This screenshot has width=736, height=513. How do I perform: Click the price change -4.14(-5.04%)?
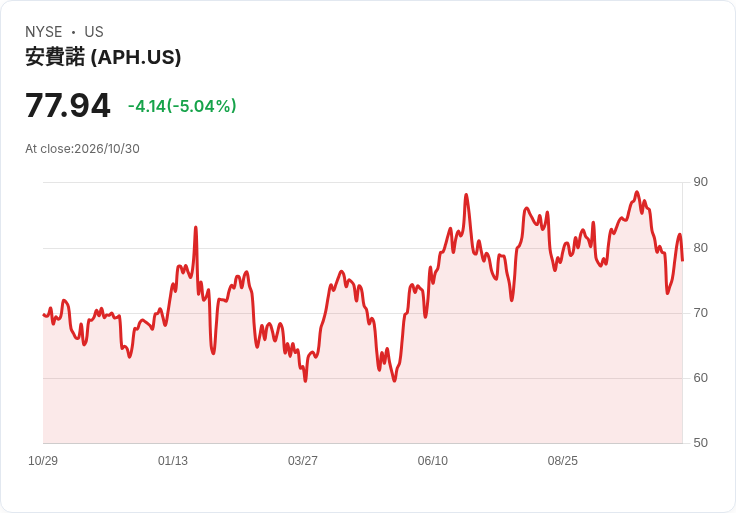[182, 106]
